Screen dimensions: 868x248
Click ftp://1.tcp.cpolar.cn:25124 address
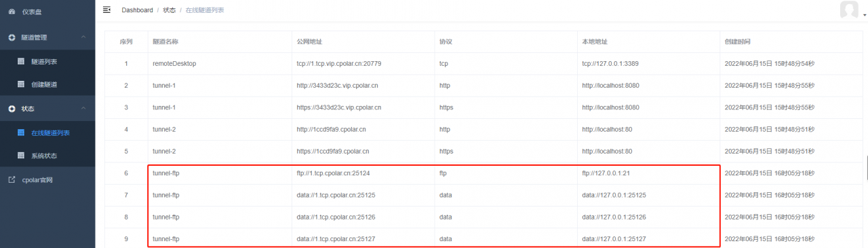click(x=333, y=173)
